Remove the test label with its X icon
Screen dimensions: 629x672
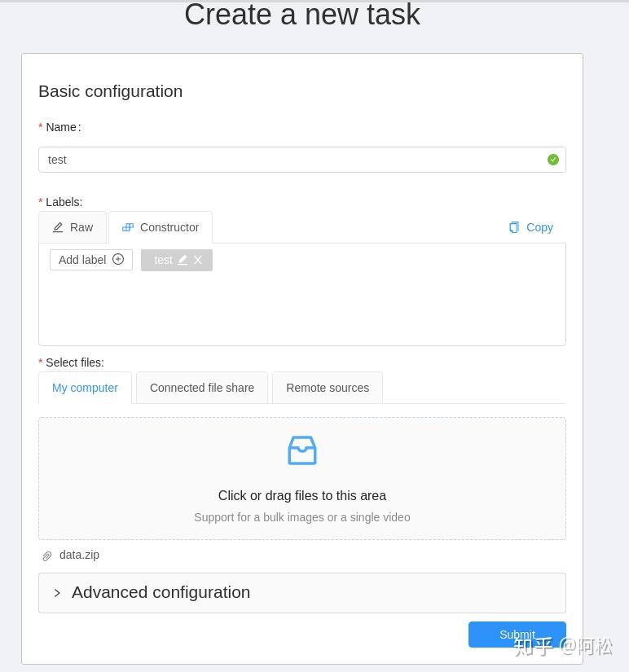pyautogui.click(x=198, y=260)
